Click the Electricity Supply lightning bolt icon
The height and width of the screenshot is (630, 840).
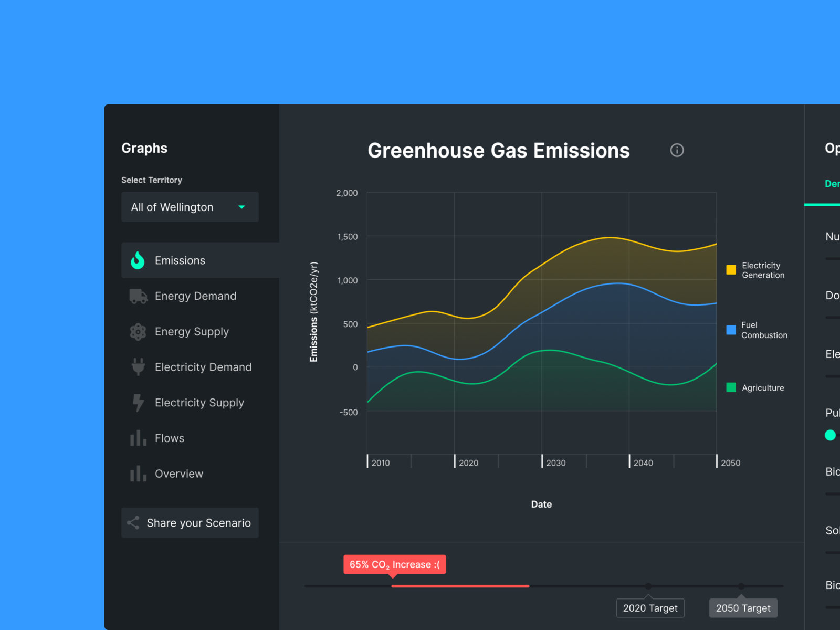coord(138,403)
